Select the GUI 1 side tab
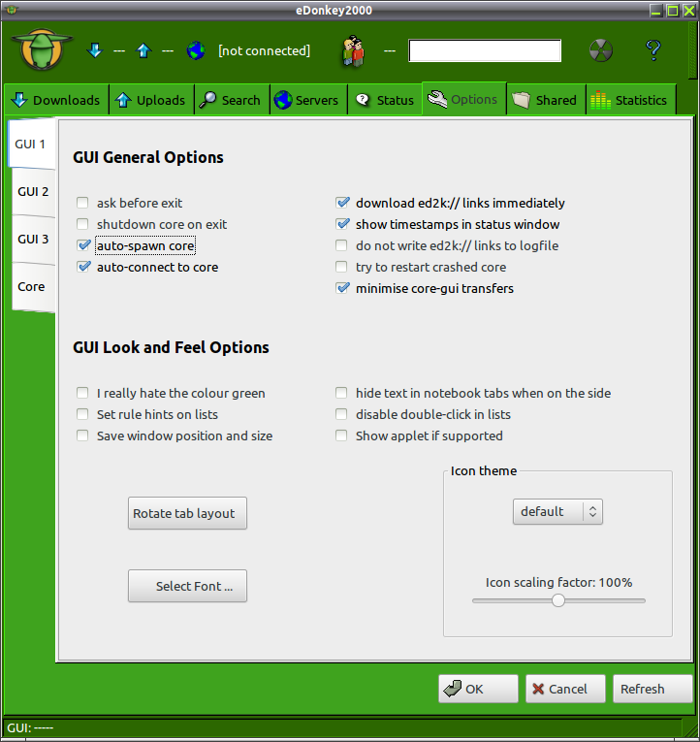700x742 pixels. pos(31,144)
